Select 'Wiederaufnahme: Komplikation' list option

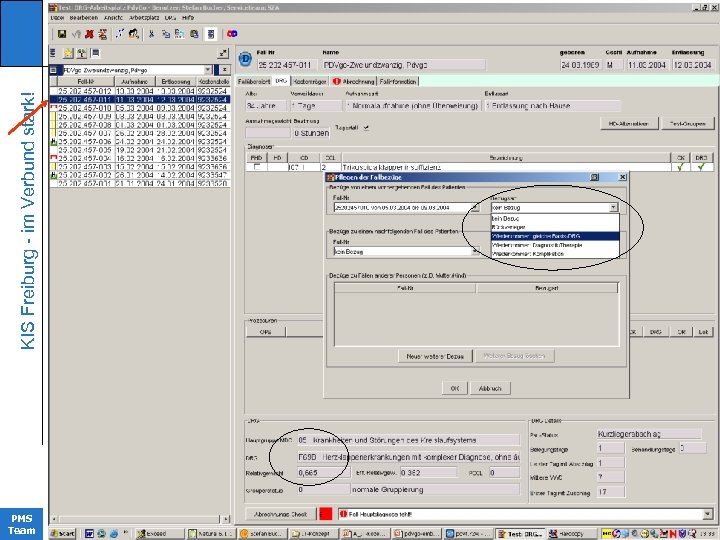[x=555, y=253]
